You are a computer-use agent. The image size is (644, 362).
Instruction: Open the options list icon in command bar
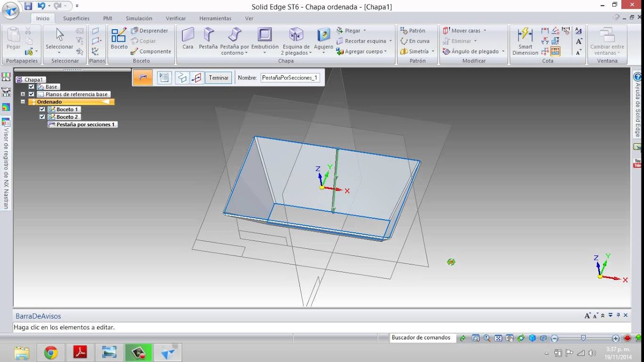pyautogui.click(x=164, y=77)
